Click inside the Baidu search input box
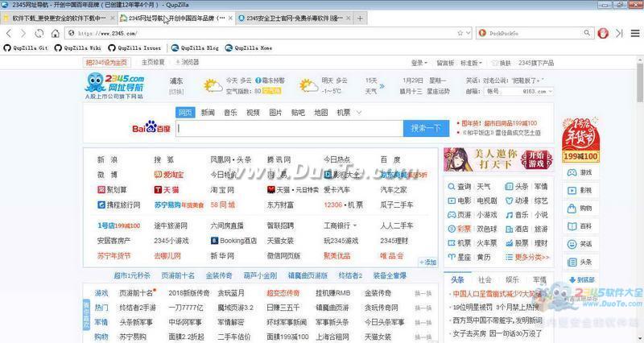 click(x=290, y=127)
